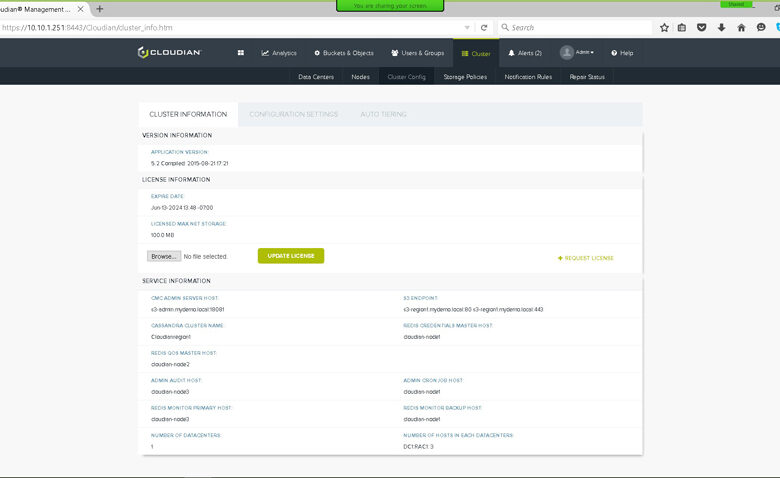Click the S3 endpoint value text
Screen dimensions: 780x478
tap(473, 309)
